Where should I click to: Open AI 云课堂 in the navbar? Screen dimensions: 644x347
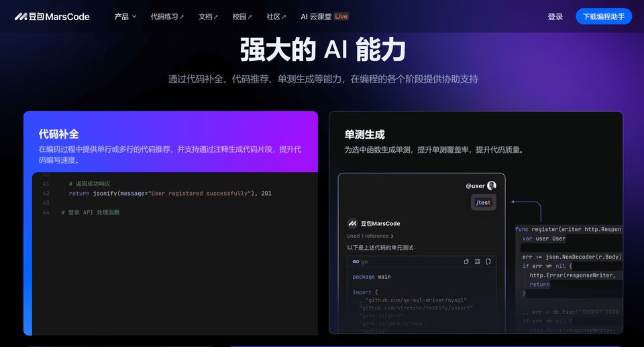click(316, 17)
